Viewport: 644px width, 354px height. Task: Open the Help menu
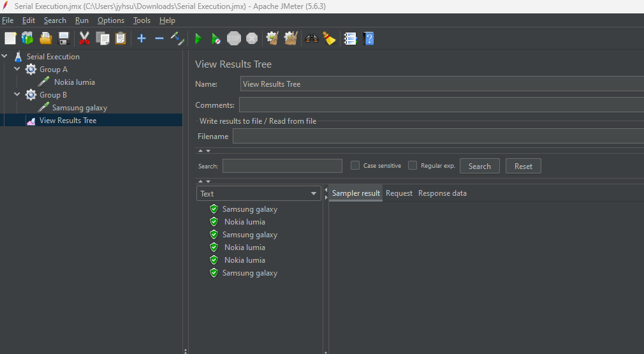(167, 20)
